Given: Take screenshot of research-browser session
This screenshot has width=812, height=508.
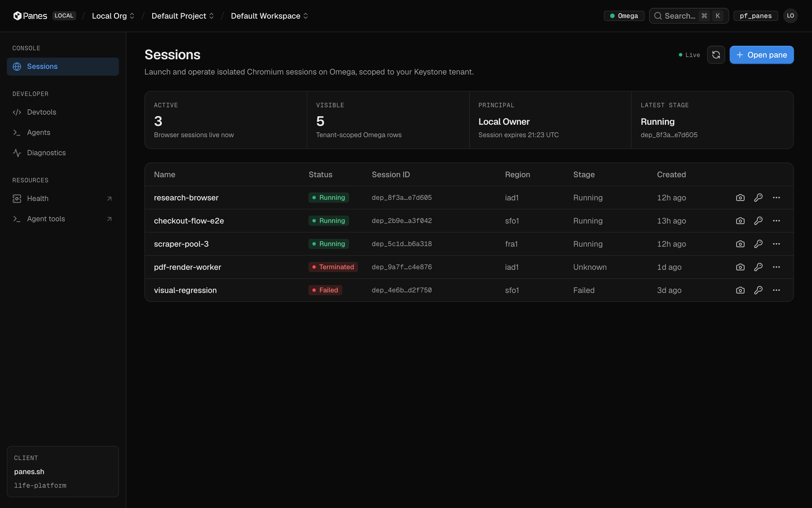Looking at the screenshot, I should [740, 198].
